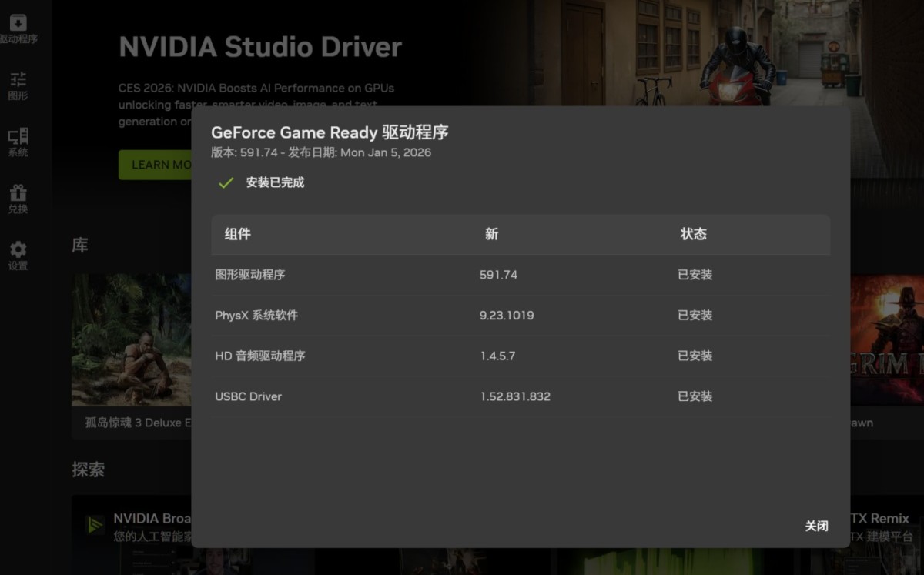Click version value 1.52.831.832

pyautogui.click(x=515, y=396)
